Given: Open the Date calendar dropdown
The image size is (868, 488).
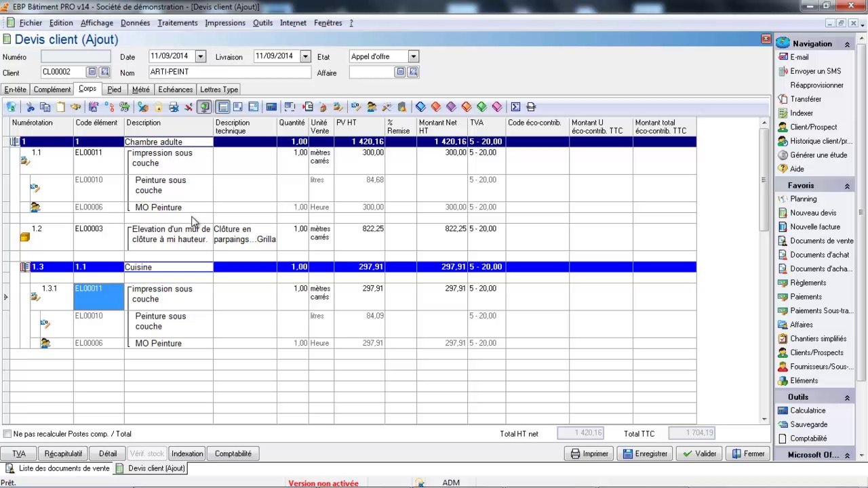Looking at the screenshot, I should point(200,57).
